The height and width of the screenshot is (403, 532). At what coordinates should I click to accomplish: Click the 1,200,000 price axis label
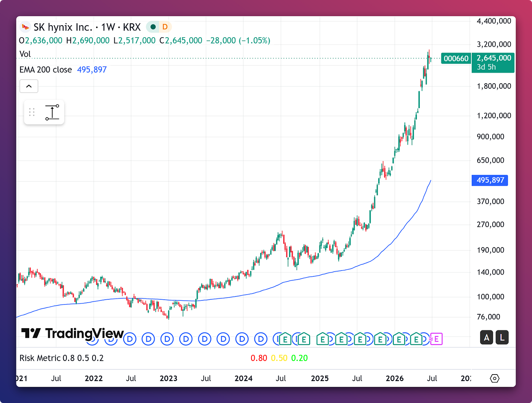[x=494, y=116]
